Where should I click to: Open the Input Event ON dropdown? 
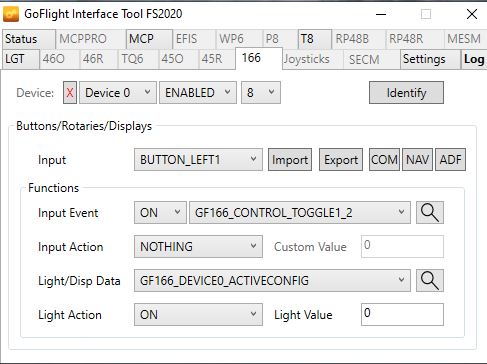160,213
